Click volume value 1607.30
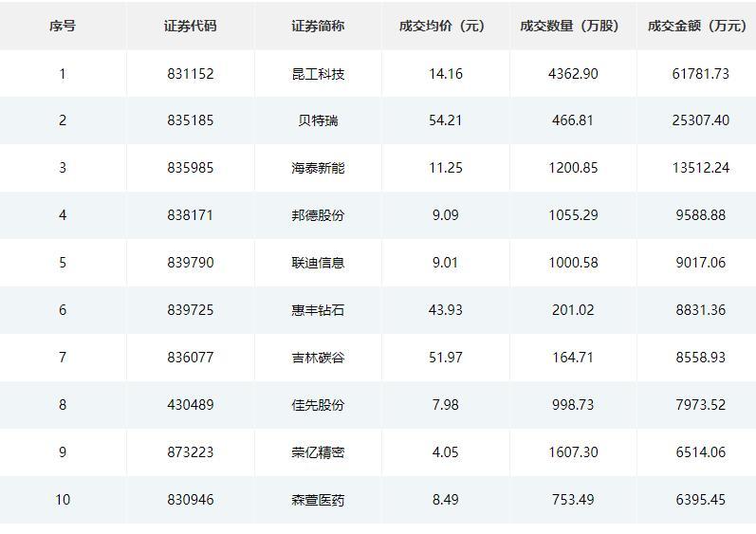 coord(573,452)
